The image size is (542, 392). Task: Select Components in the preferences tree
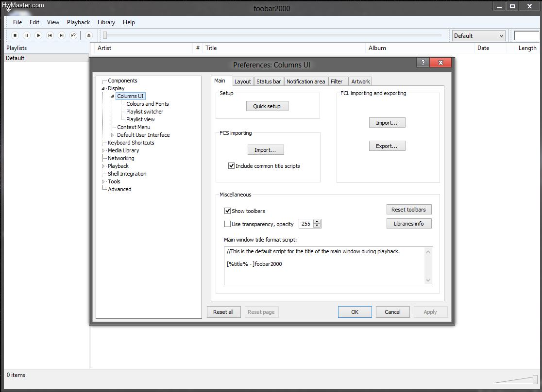(122, 81)
